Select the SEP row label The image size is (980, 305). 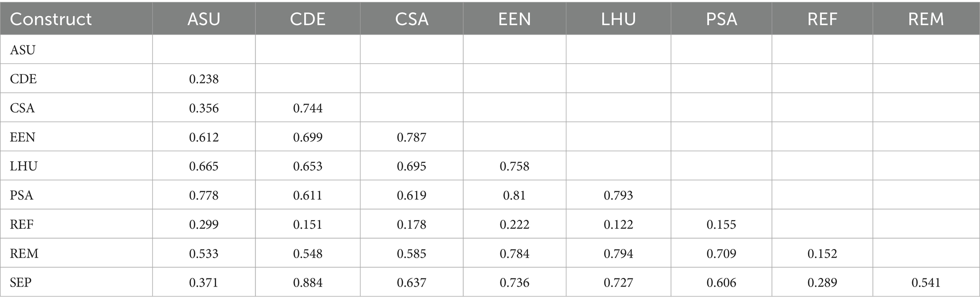click(x=21, y=283)
